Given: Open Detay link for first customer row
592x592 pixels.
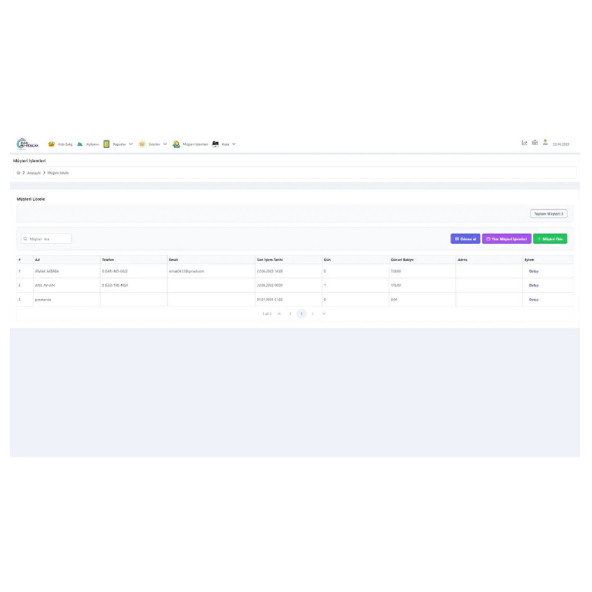Looking at the screenshot, I should pyautogui.click(x=533, y=271).
